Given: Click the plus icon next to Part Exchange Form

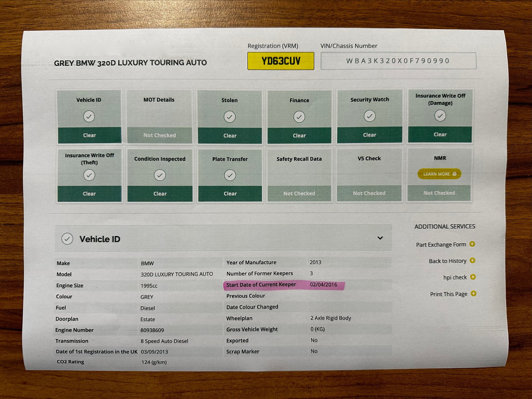Looking at the screenshot, I should [x=472, y=244].
